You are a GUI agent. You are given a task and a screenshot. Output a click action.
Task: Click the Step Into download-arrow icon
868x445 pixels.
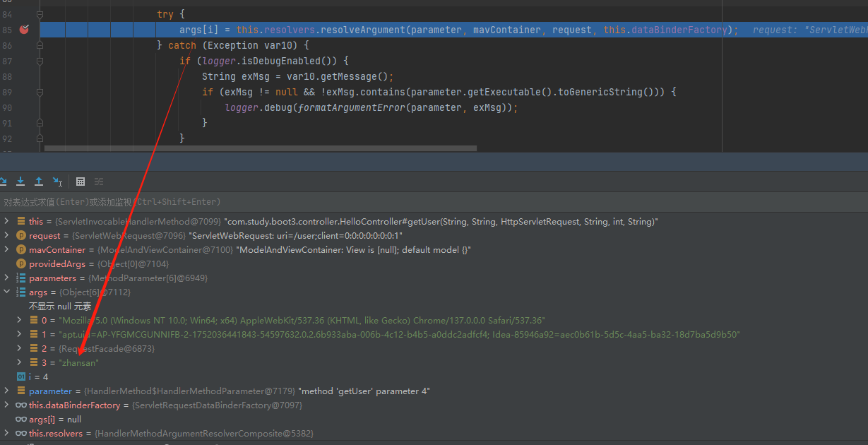coord(20,182)
